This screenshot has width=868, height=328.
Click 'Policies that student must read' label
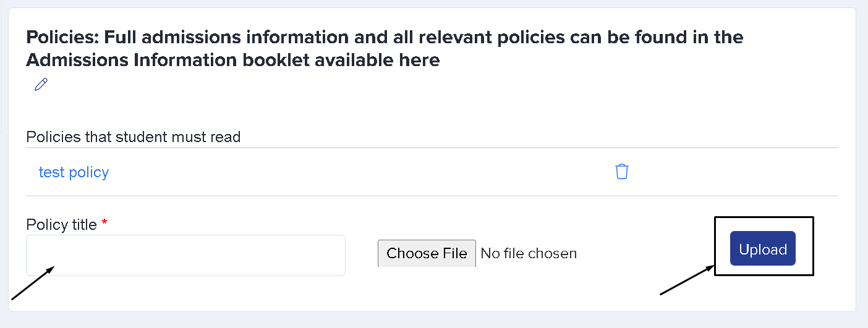point(133,137)
